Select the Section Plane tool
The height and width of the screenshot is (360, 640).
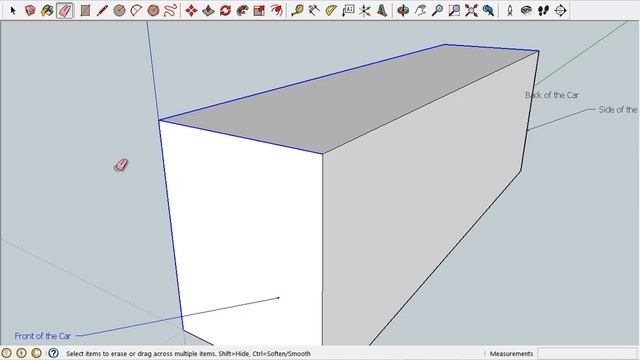coord(560,11)
